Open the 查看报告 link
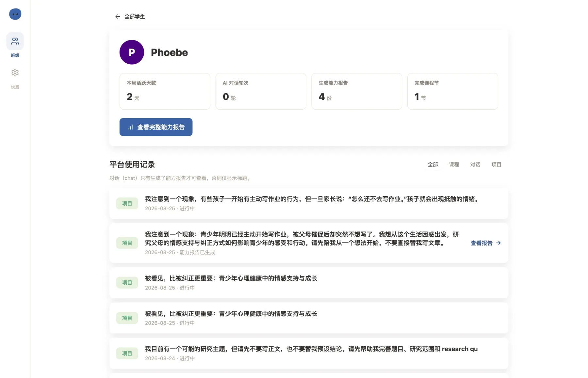The image size is (588, 378). click(x=485, y=243)
